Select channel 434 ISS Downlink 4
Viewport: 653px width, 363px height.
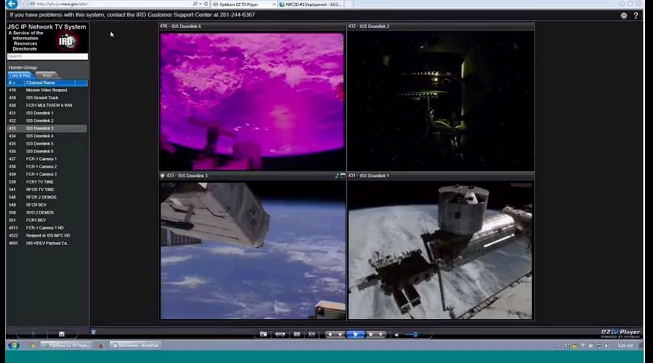(47, 136)
